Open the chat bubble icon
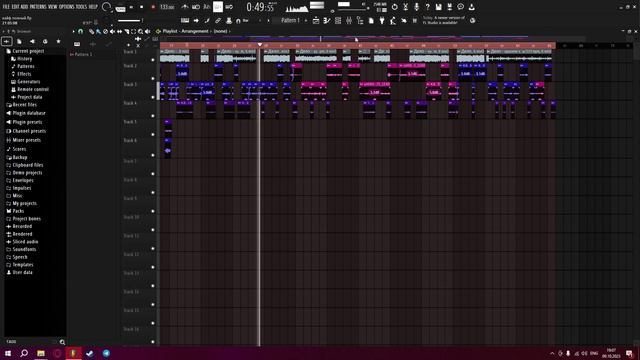This screenshot has width=640, height=360. click(460, 7)
